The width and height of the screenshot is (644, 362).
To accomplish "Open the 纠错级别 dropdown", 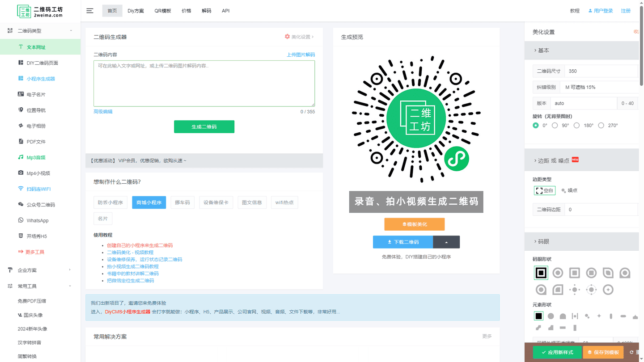I will (599, 87).
